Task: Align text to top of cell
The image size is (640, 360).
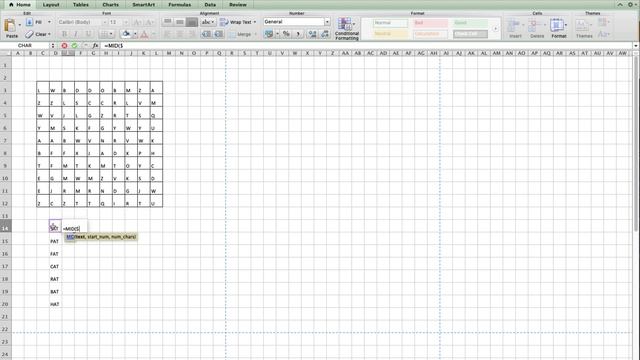Action: pos(167,22)
